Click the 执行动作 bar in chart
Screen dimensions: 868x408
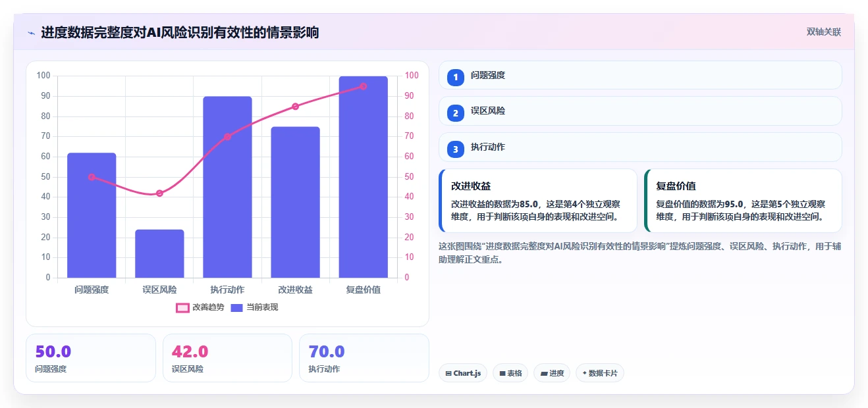coord(227,187)
